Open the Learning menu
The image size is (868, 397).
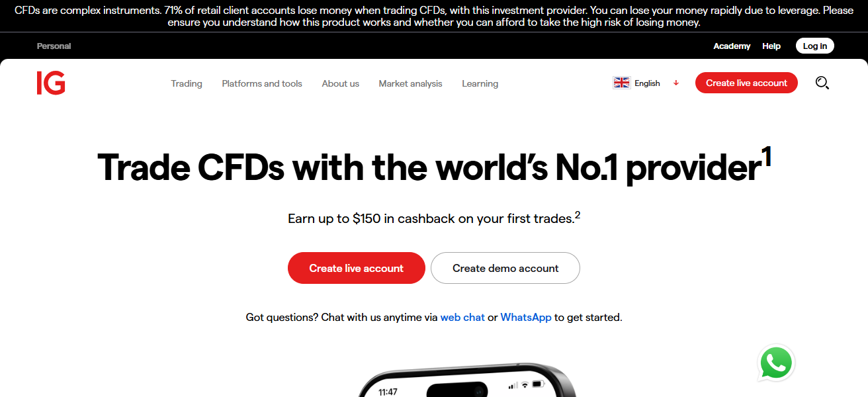480,83
